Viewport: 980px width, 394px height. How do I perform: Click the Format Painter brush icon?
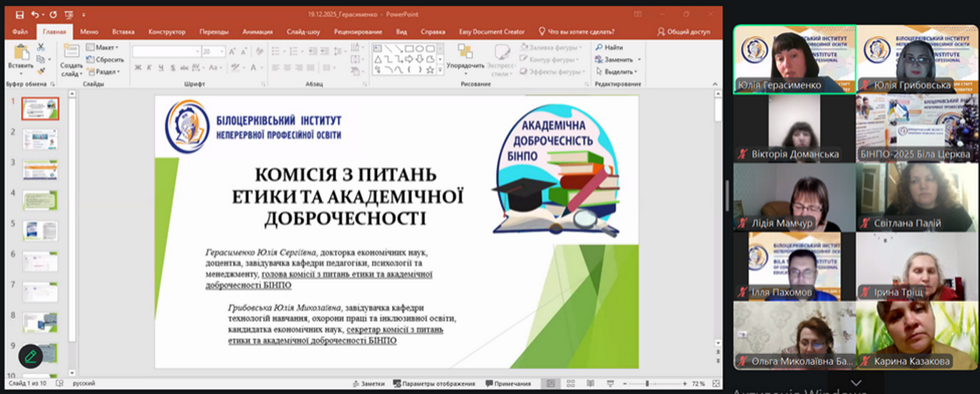coord(40,70)
